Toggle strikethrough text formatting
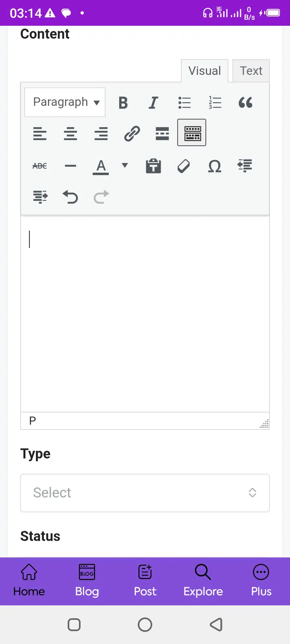This screenshot has width=290, height=644. coord(39,166)
